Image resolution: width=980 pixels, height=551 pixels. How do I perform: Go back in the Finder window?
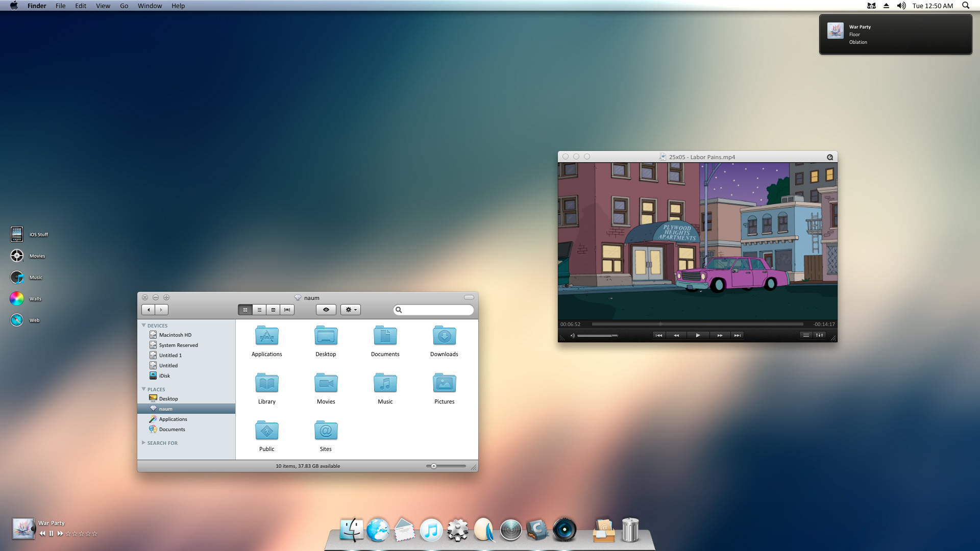coord(148,310)
